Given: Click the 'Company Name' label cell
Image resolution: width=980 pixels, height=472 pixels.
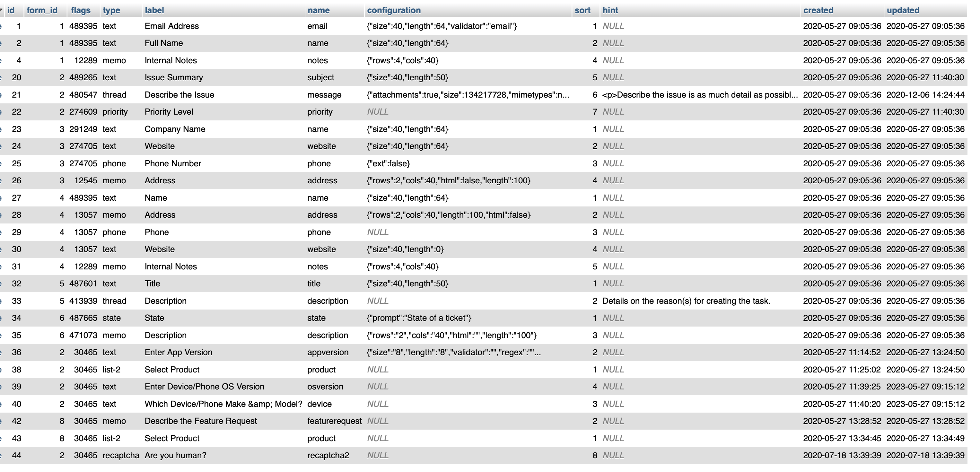Looking at the screenshot, I should [x=175, y=129].
